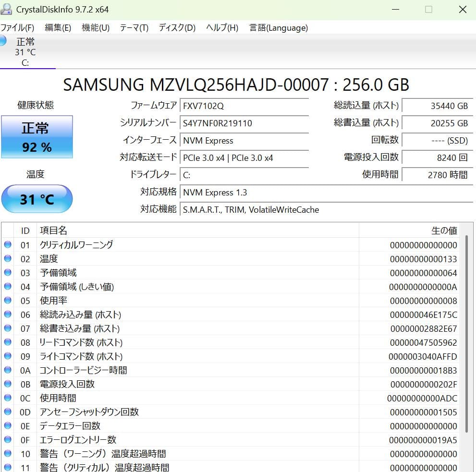Click the blue dot next to 予備領域
476x472 pixels.
tap(7, 272)
